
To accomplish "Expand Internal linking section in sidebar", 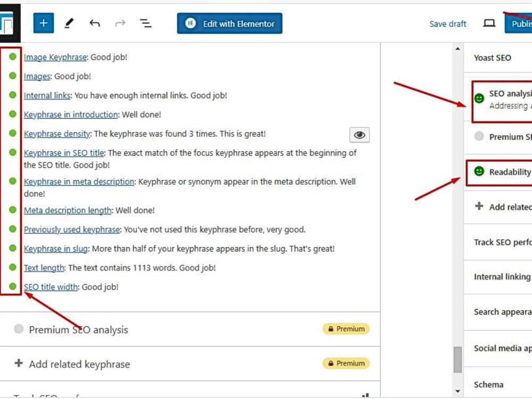I will coord(498,277).
